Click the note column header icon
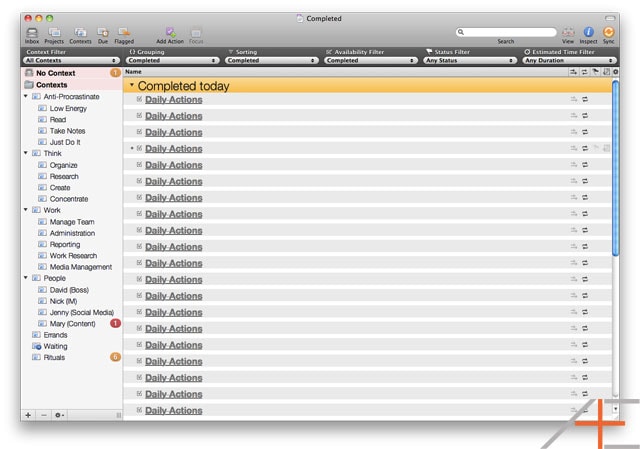The width and height of the screenshot is (640, 449). (607, 72)
